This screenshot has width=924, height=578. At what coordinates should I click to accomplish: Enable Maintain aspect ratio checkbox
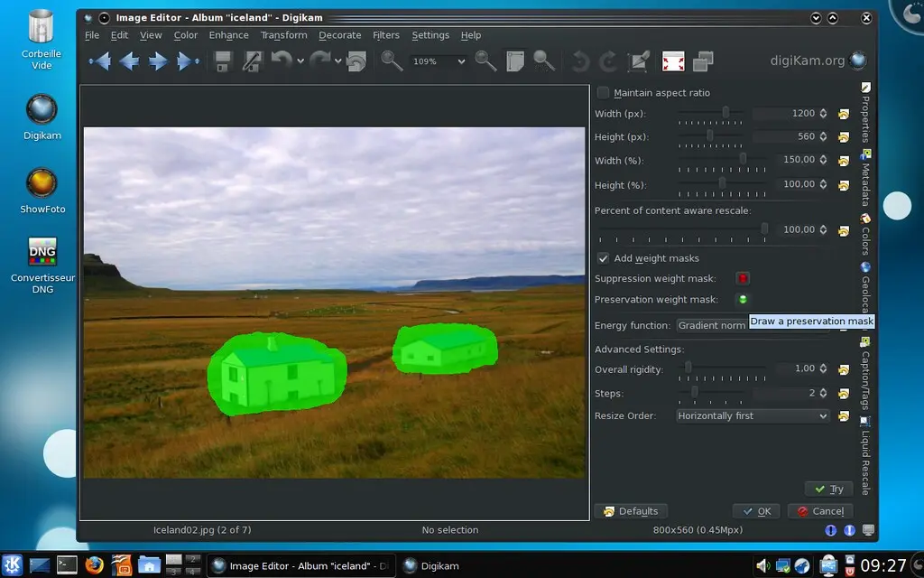point(604,93)
